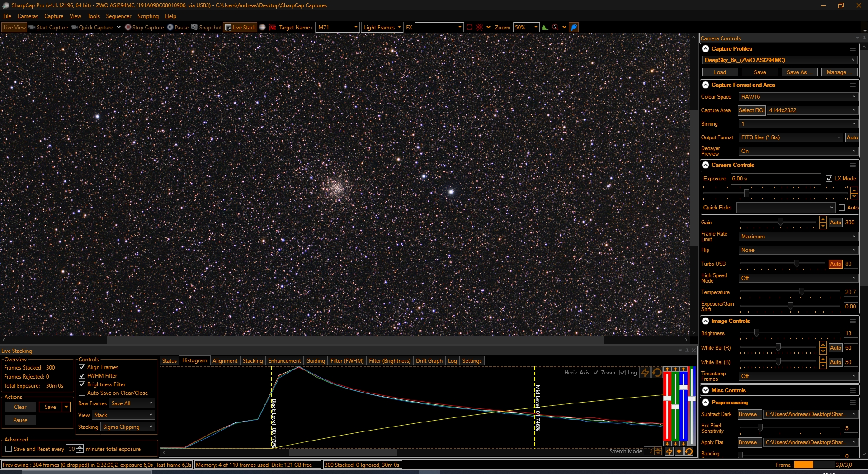The image size is (868, 474).
Task: Click the green image histogram toolbar icon
Action: pyautogui.click(x=545, y=27)
